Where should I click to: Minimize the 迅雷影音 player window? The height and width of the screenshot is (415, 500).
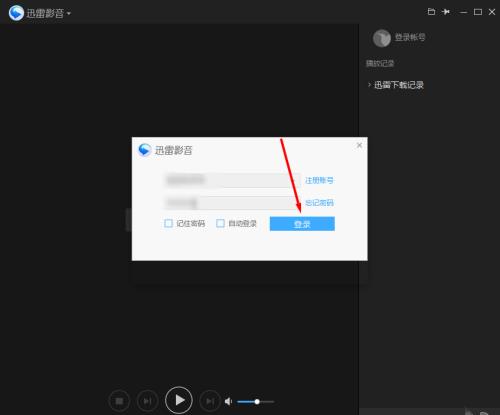[463, 12]
